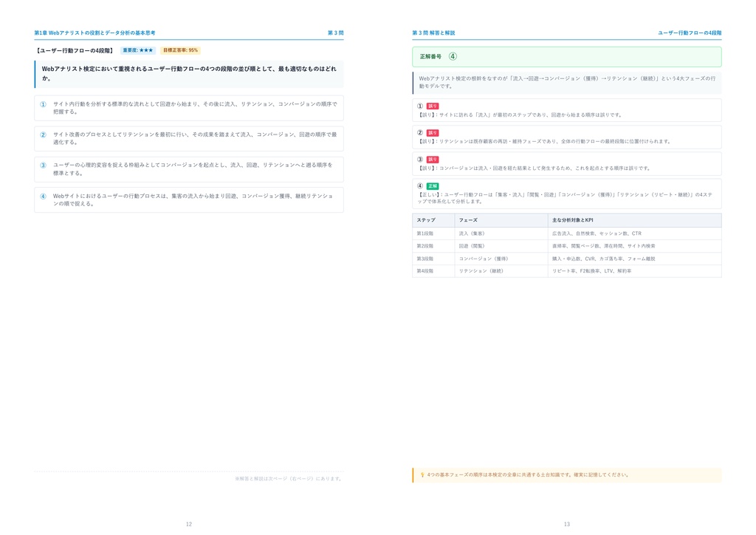Click the red 誤り badge for explanation ②

tap(433, 133)
